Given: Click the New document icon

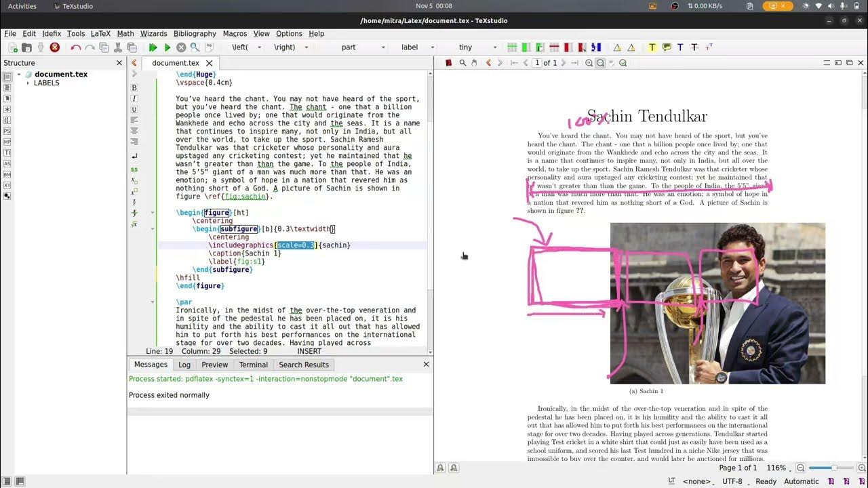Looking at the screenshot, I should [x=13, y=47].
